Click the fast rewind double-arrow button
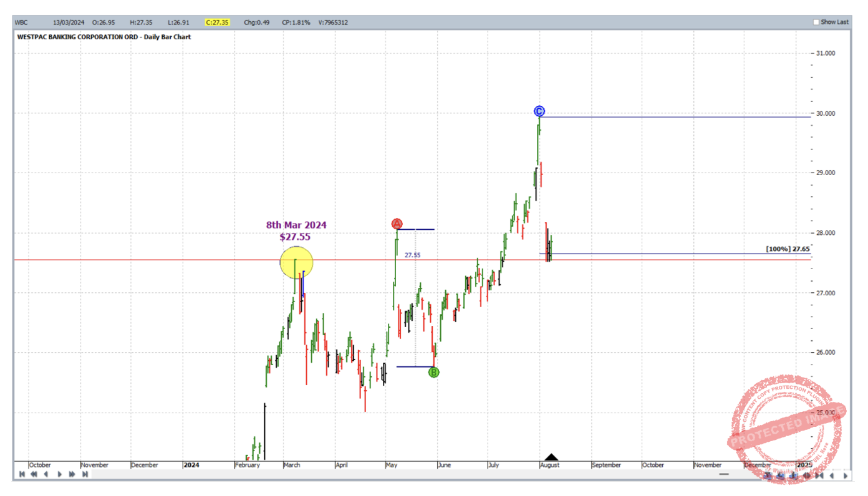 tap(34, 475)
